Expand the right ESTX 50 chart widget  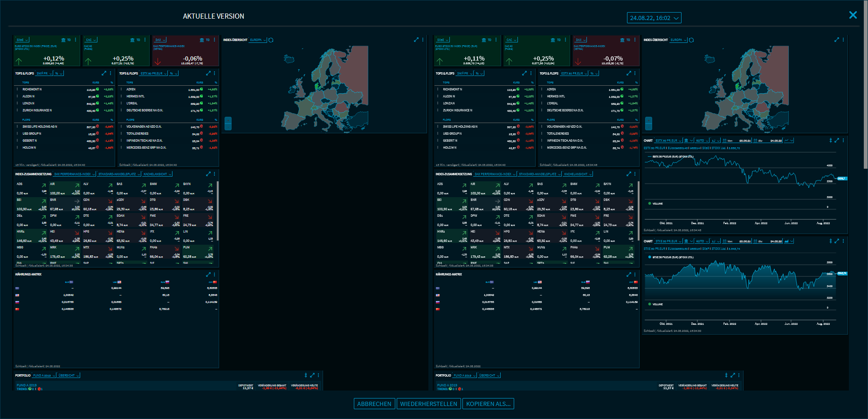pos(837,140)
